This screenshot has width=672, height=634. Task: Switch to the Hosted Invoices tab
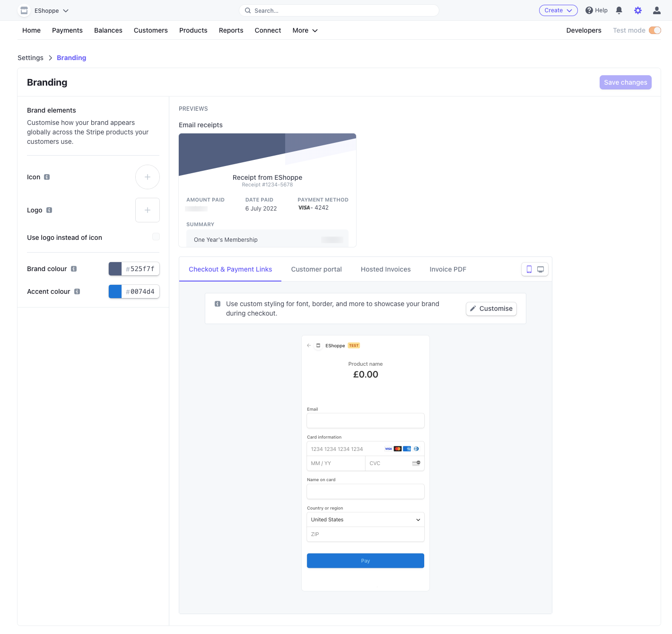(x=386, y=269)
